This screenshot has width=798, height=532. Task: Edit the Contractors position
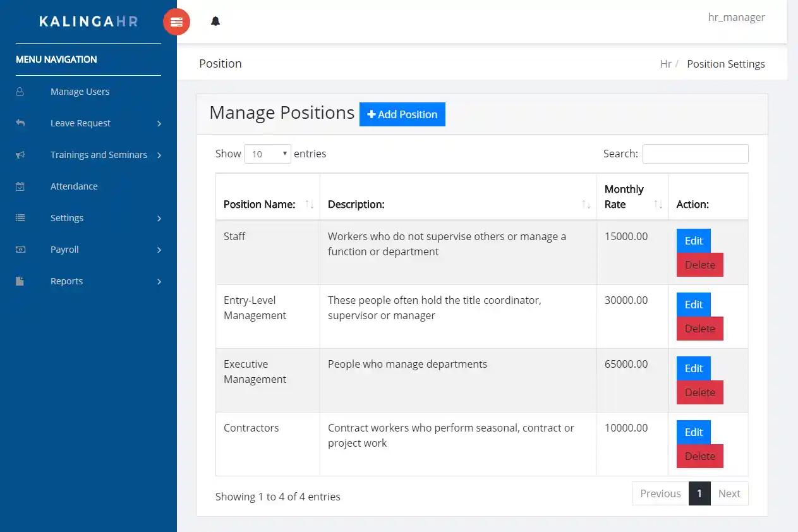[694, 432]
